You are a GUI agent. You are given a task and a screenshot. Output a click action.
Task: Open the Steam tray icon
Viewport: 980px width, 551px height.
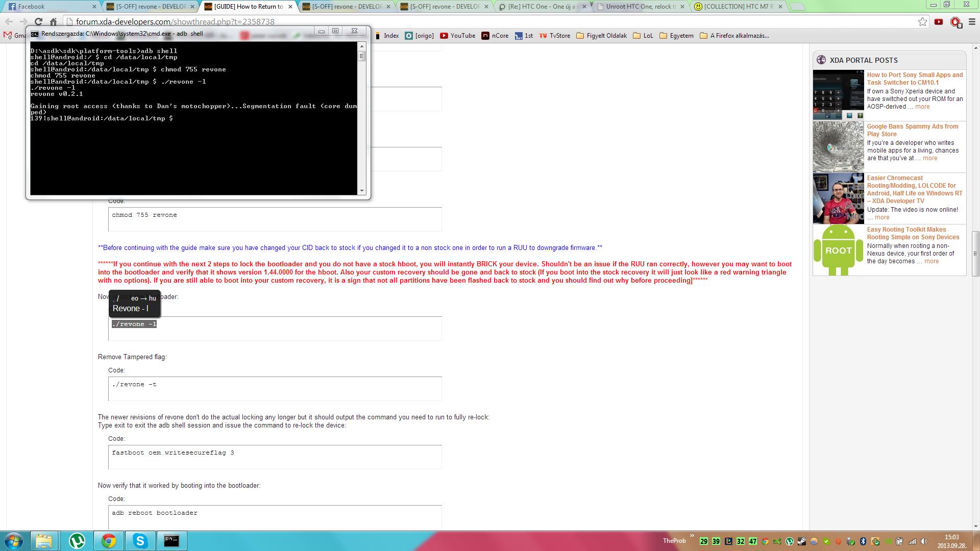802,541
